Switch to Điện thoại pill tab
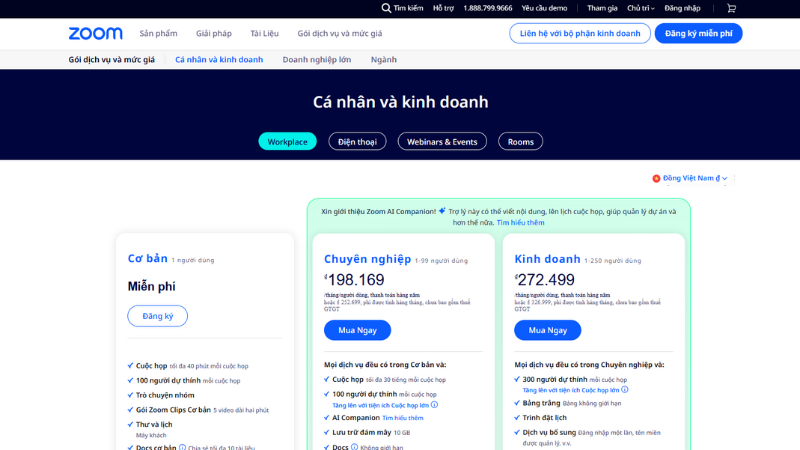The height and width of the screenshot is (450, 800). point(357,141)
